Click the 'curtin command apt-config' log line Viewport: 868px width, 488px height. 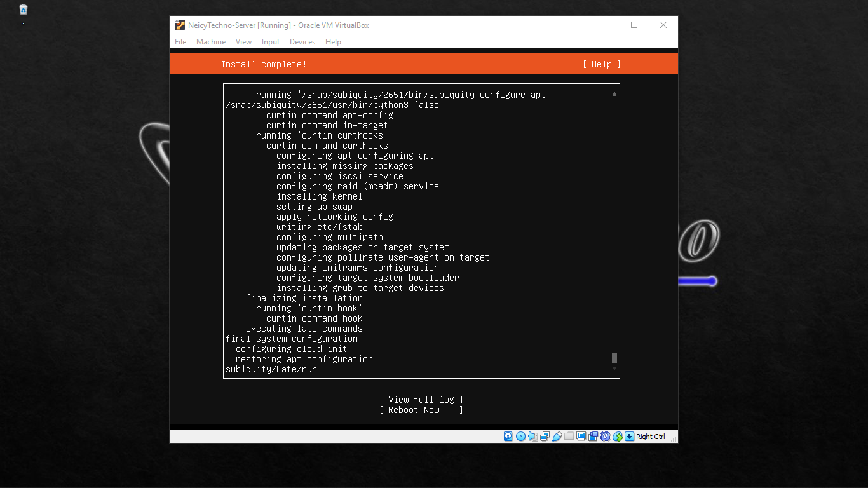point(330,115)
